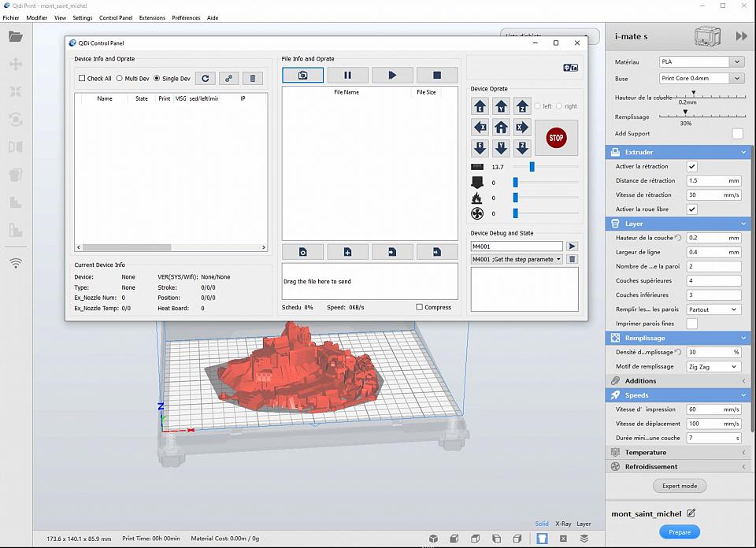Select Single Dev radio button
The image size is (756, 548).
coord(157,78)
